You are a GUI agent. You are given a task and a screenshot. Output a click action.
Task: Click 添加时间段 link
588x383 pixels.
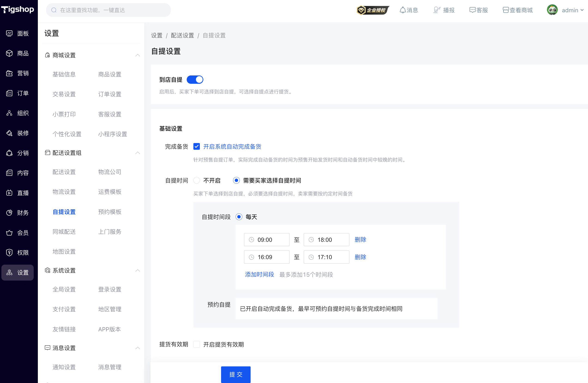(259, 275)
